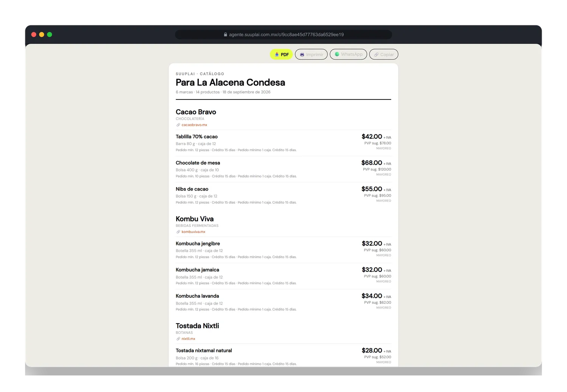The height and width of the screenshot is (392, 567).
Task: Select the Cacao Bravo brand heading
Action: point(196,112)
